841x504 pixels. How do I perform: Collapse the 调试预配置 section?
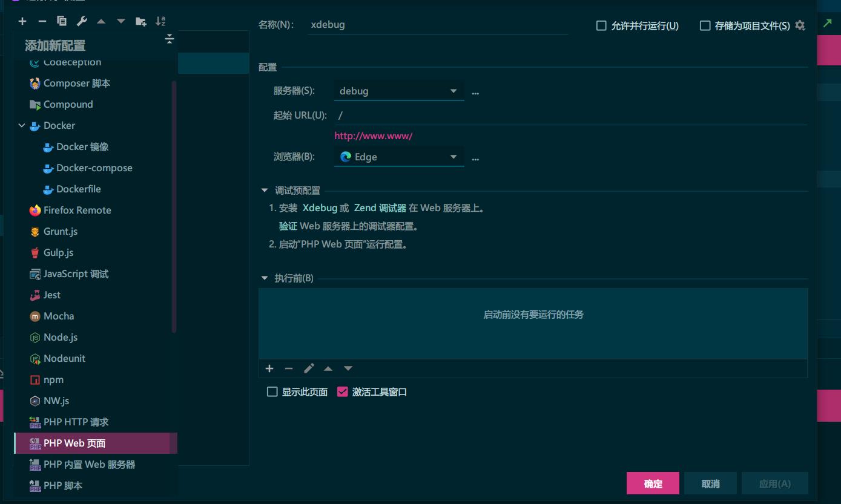264,191
